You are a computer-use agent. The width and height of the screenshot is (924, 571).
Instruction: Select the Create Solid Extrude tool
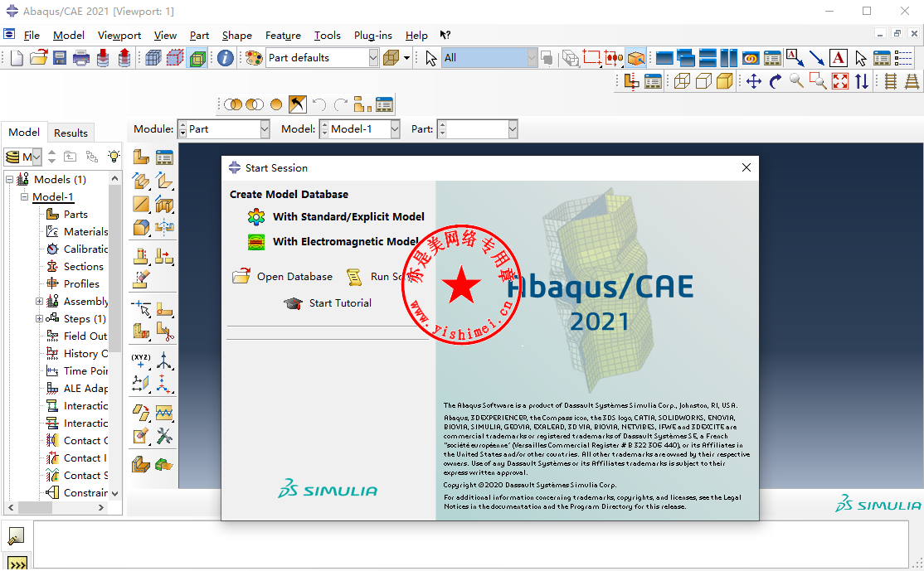tap(141, 181)
